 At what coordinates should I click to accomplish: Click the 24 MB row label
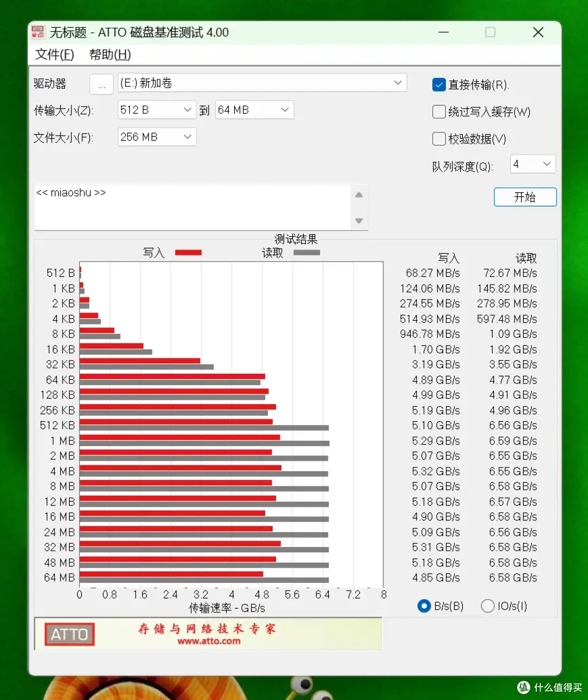coord(59,532)
